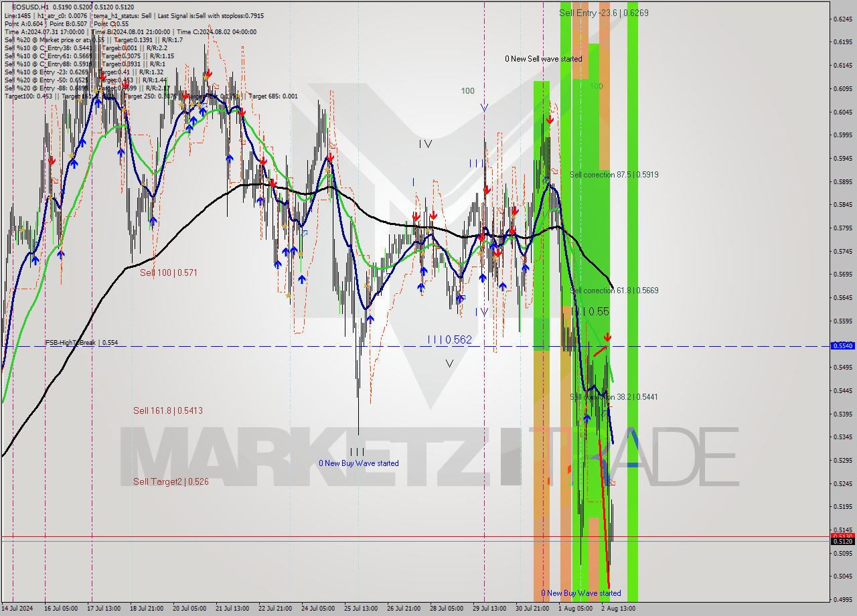Viewport: 857px width, 616px height.
Task: Click the '20 Jul 05:00' time axis label
Action: click(x=189, y=609)
